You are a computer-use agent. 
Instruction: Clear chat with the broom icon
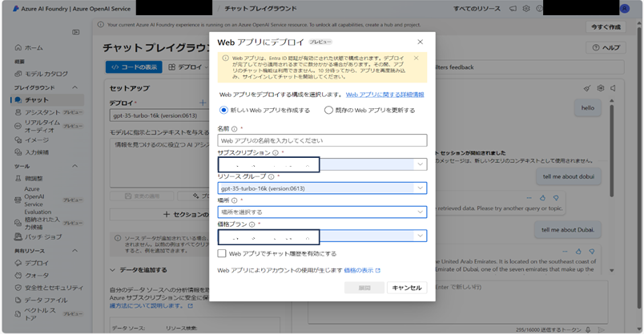(587, 88)
